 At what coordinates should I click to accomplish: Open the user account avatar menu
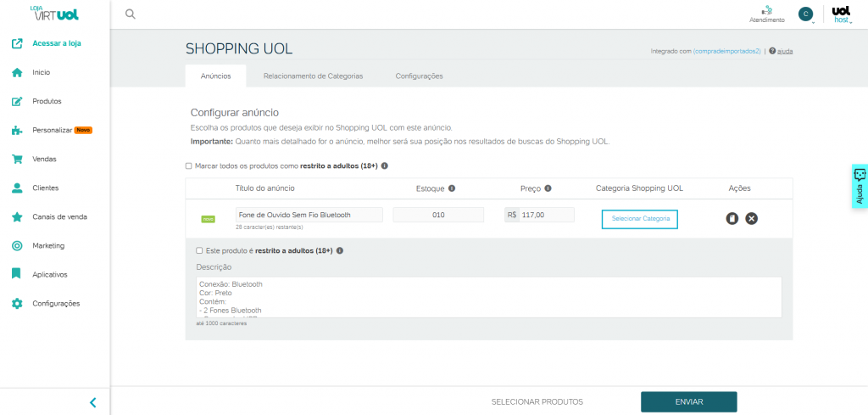pos(805,14)
